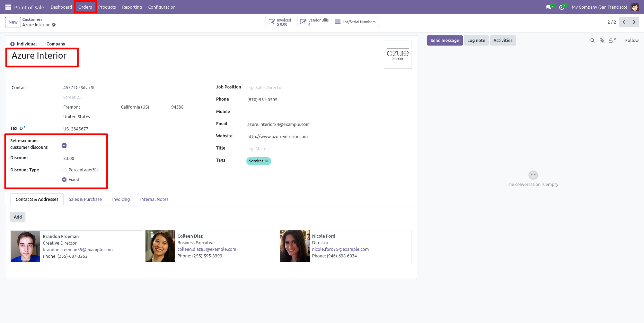Open the Products menu
Image resolution: width=644 pixels, height=323 pixels.
click(x=107, y=7)
